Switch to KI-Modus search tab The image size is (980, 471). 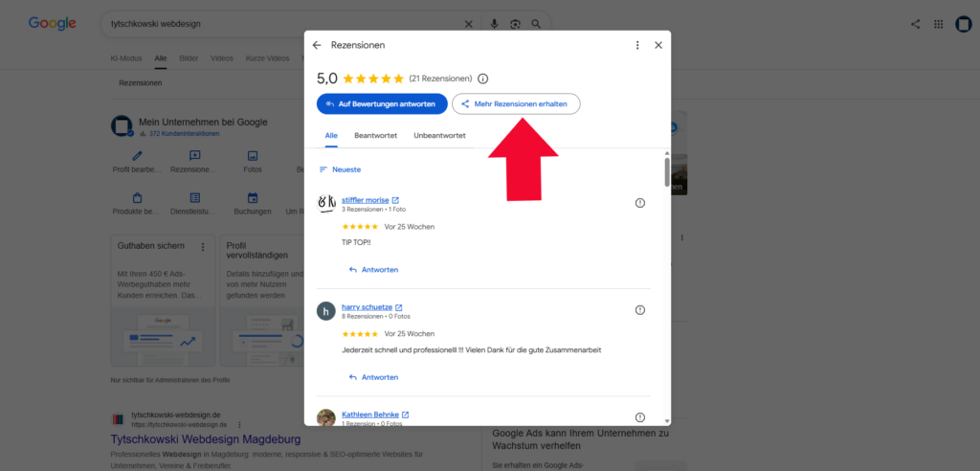[126, 58]
